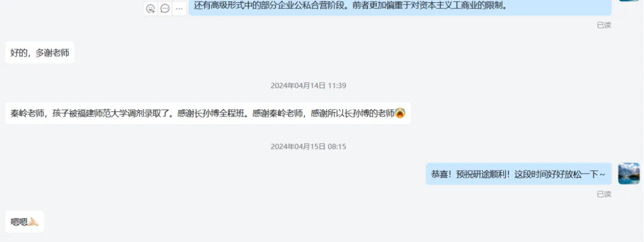Screen dimensions: 644x242
Task: Click the crying face emoji in the thank-you message
Action: point(401,113)
